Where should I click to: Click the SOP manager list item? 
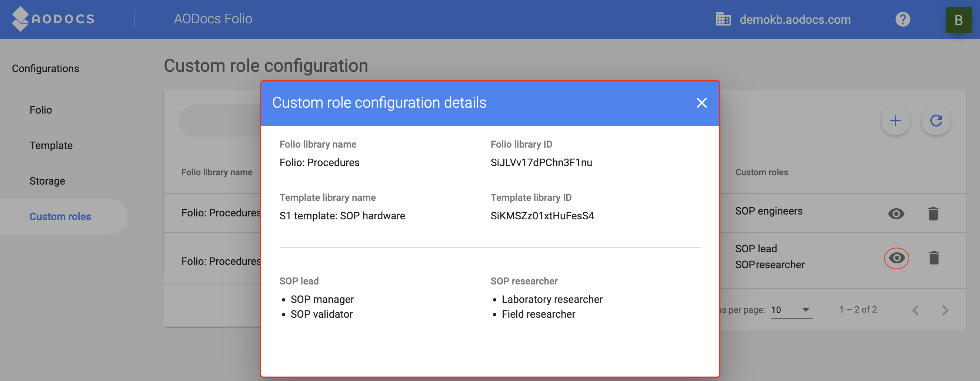click(322, 300)
